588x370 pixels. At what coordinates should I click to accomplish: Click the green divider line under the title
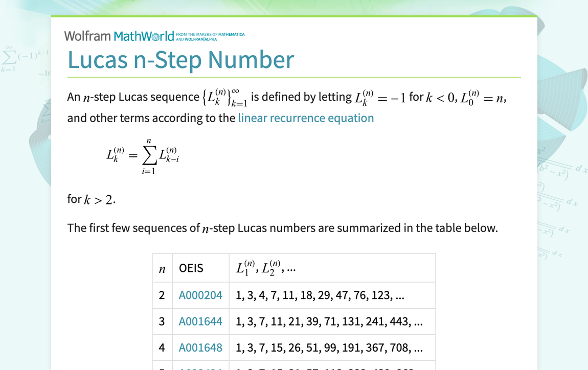pyautogui.click(x=294, y=77)
